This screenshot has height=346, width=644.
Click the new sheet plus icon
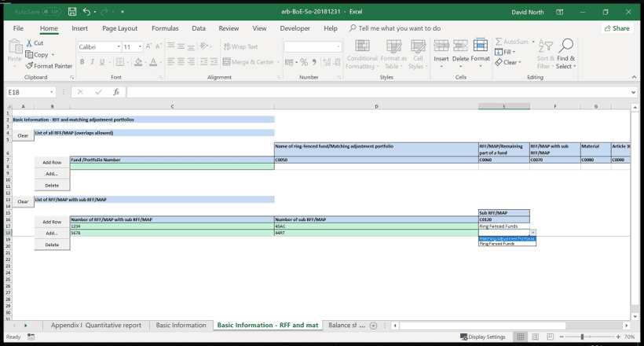(373, 325)
